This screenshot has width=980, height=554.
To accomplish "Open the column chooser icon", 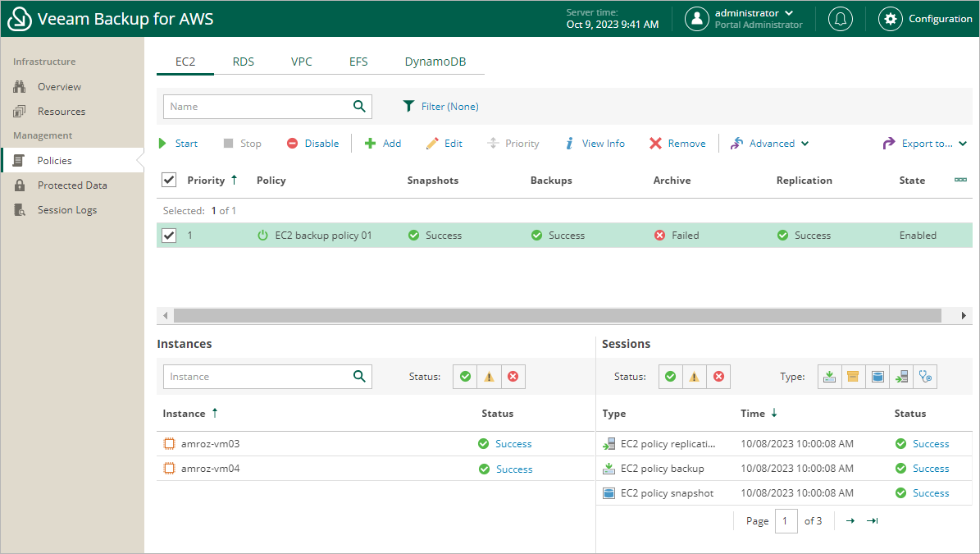I will pyautogui.click(x=960, y=180).
